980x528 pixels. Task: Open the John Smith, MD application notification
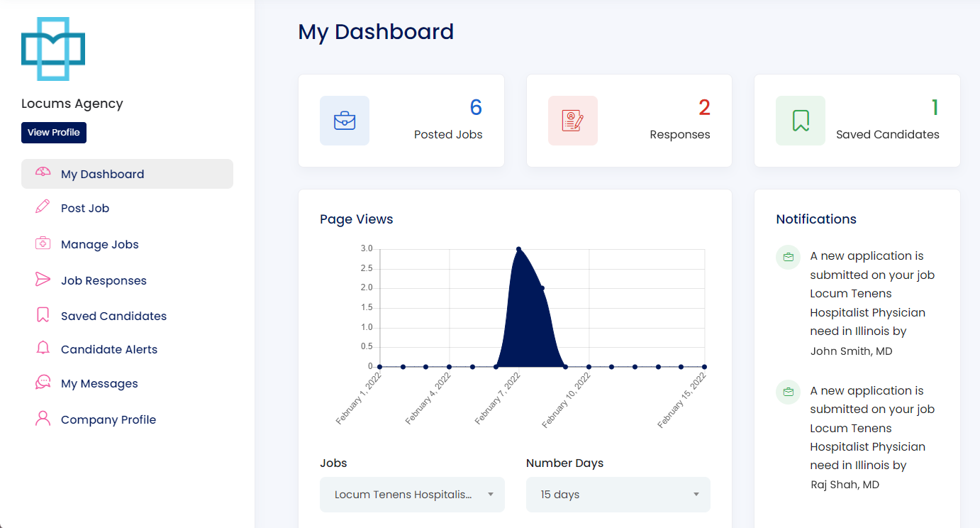pos(872,303)
